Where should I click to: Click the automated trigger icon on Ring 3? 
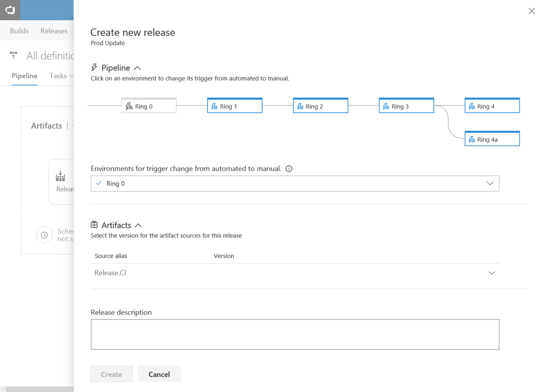pos(386,106)
